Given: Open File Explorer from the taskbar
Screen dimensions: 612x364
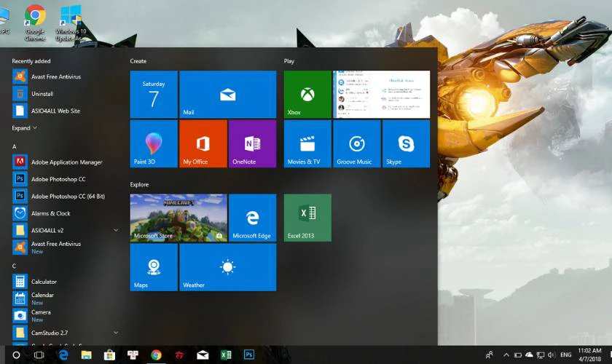Looking at the screenshot, I should pyautogui.click(x=86, y=355).
